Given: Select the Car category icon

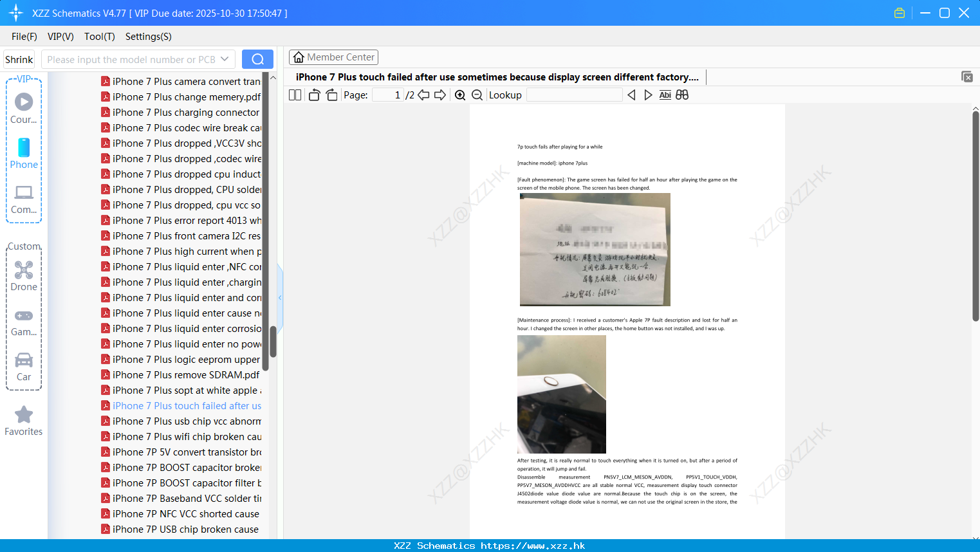Looking at the screenshot, I should pyautogui.click(x=24, y=360).
